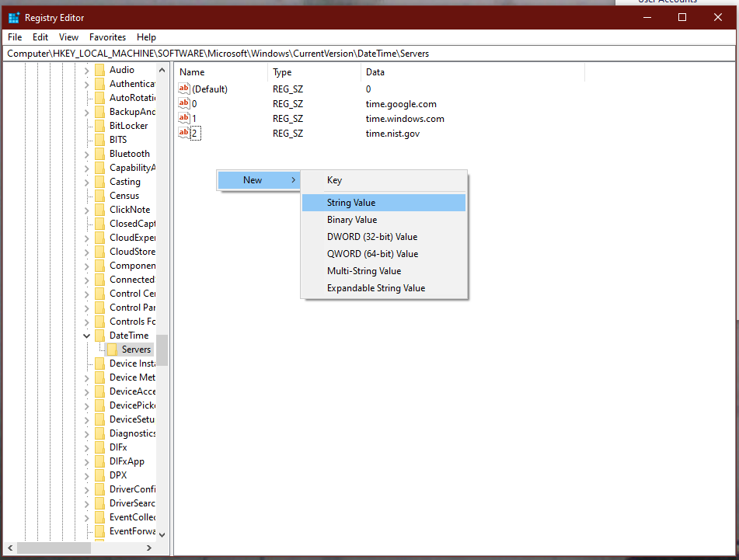Open the Edit menu

click(40, 37)
